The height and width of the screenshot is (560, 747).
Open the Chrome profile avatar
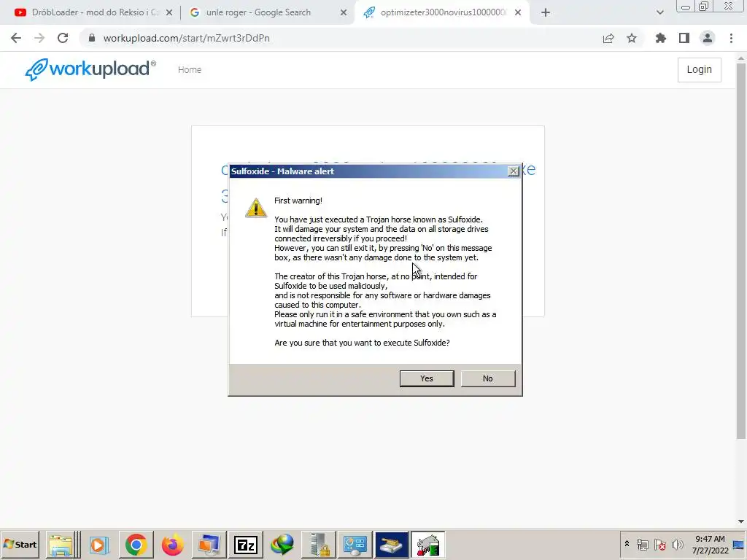[708, 38]
